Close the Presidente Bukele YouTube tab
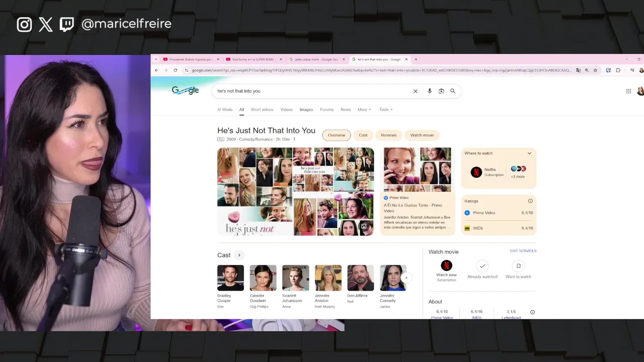Viewport: 644px width, 362px height. 218,59
